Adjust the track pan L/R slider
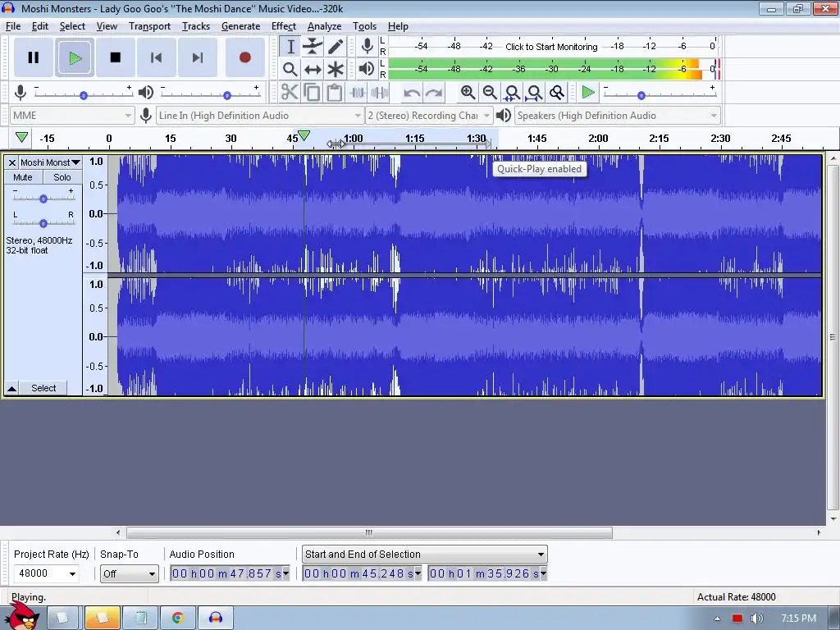 click(43, 223)
